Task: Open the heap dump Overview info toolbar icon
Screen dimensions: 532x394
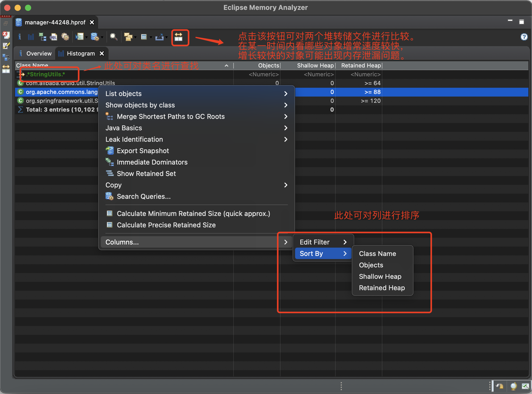Action: click(x=19, y=37)
